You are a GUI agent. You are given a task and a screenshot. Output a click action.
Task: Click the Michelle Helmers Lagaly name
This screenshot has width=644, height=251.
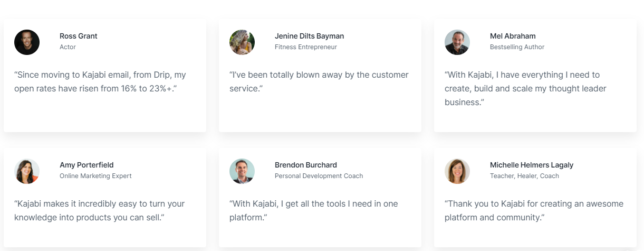[532, 165]
